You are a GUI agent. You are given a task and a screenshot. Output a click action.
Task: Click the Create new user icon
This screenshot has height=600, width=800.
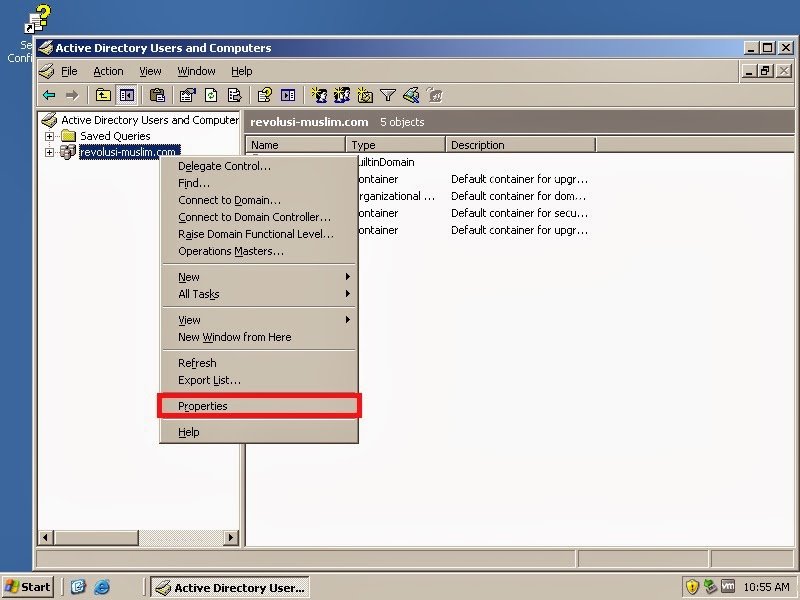319,95
